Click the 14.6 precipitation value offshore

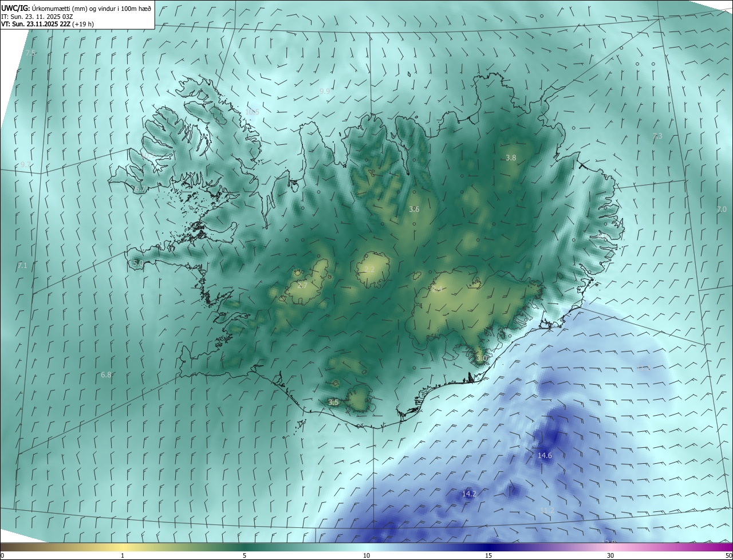(545, 456)
